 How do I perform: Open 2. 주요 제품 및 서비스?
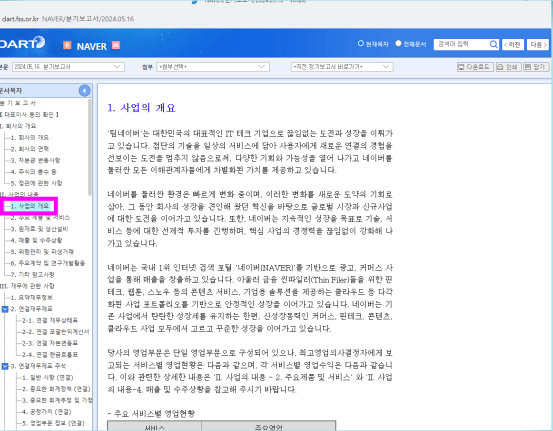click(x=40, y=218)
